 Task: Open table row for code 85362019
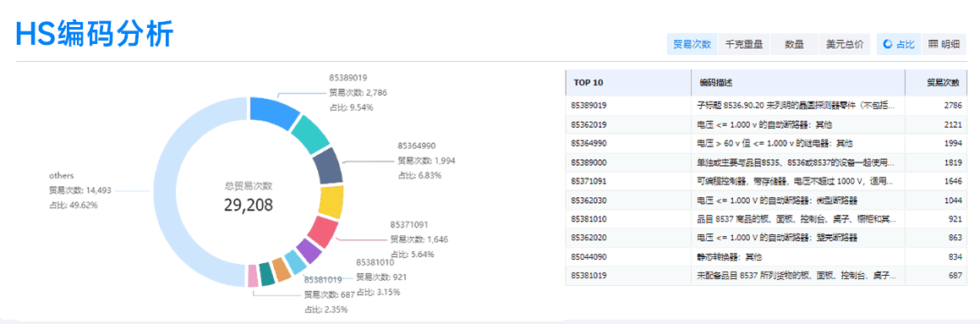(766, 124)
